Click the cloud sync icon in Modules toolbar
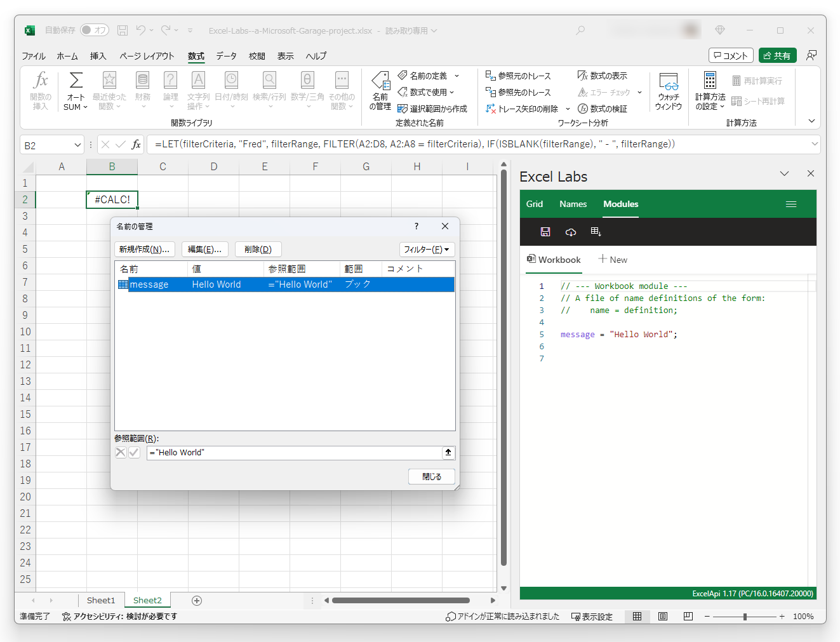The image size is (840, 642). click(570, 231)
